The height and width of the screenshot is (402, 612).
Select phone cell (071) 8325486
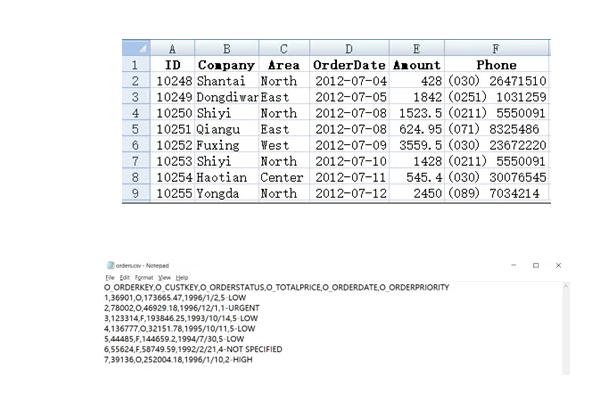[496, 129]
